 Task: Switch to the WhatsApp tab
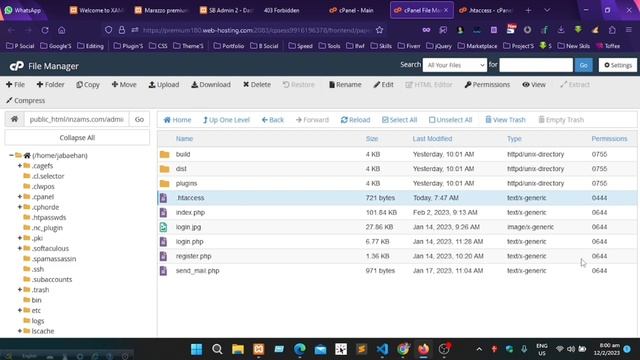coord(23,10)
